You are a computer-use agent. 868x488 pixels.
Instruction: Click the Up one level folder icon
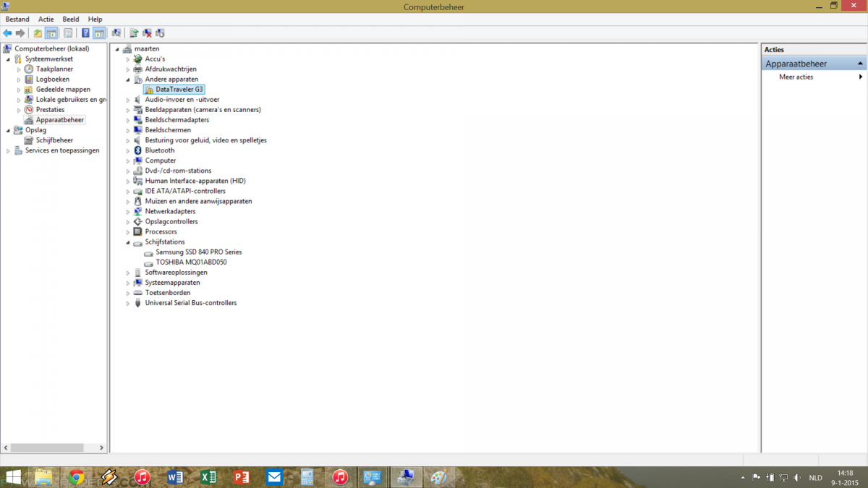click(38, 33)
